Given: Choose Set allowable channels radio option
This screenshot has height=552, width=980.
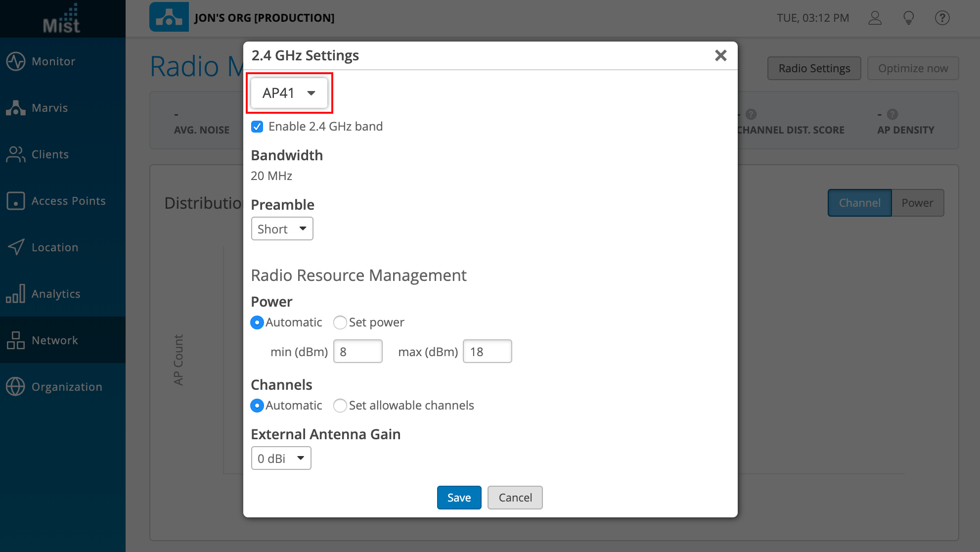Looking at the screenshot, I should click(x=340, y=406).
